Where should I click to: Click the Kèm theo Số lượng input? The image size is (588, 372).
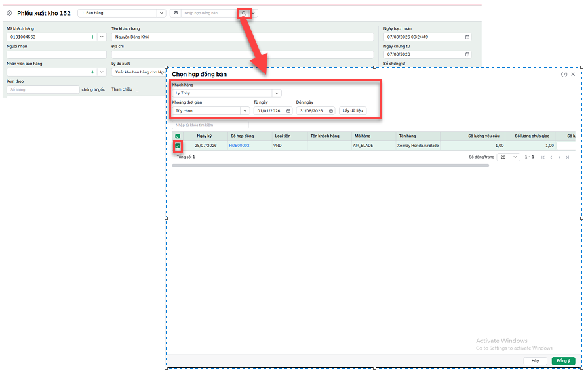point(43,90)
